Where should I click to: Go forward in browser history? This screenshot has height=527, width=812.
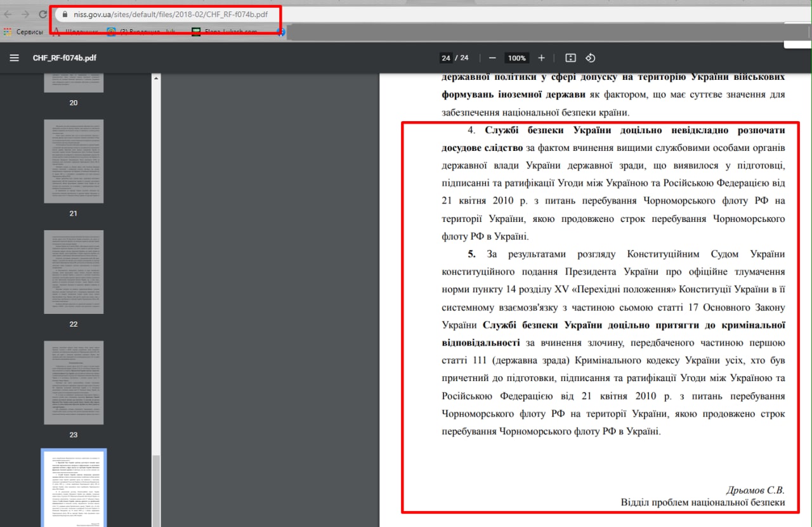pyautogui.click(x=25, y=14)
